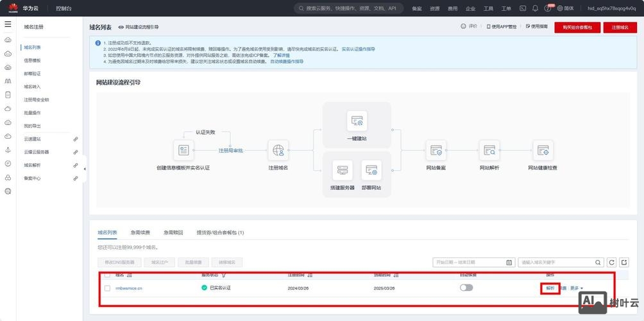Click the red 注册域名 button
This screenshot has height=321, width=644.
620,27
